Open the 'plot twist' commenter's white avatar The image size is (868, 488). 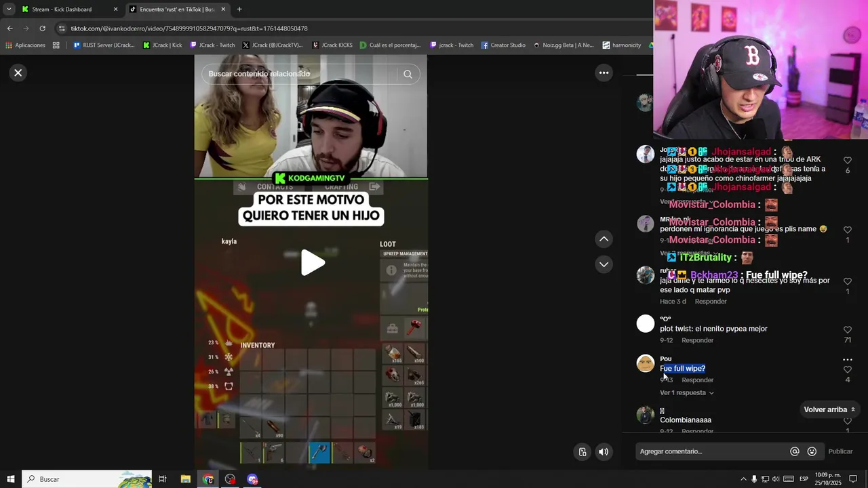tap(646, 323)
